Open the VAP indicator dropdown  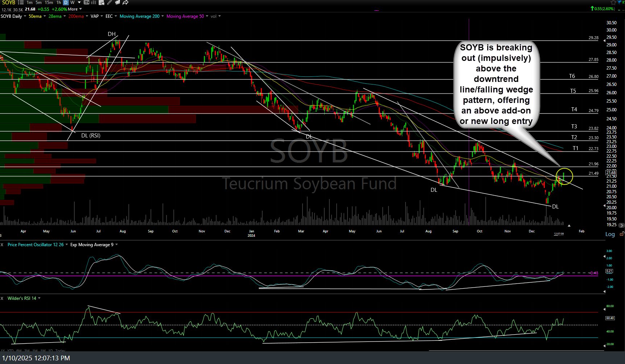[102, 16]
